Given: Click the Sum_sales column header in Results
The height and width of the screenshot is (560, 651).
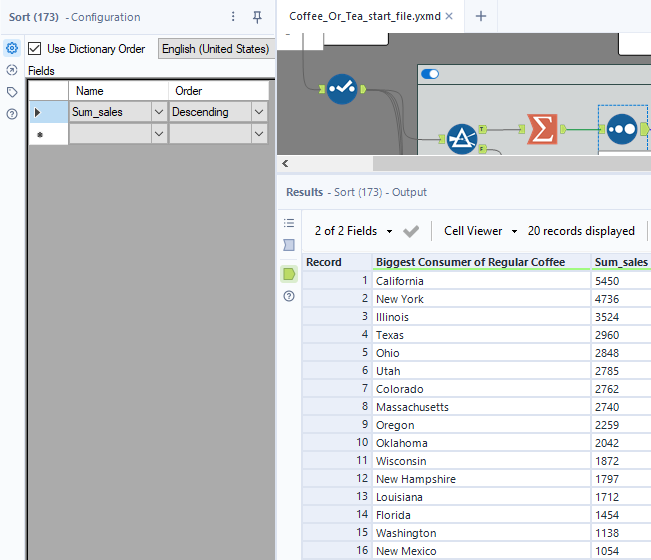Looking at the screenshot, I should tap(621, 262).
